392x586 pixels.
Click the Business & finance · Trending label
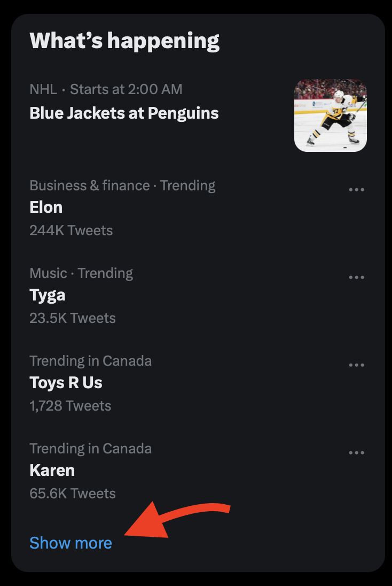click(x=122, y=186)
